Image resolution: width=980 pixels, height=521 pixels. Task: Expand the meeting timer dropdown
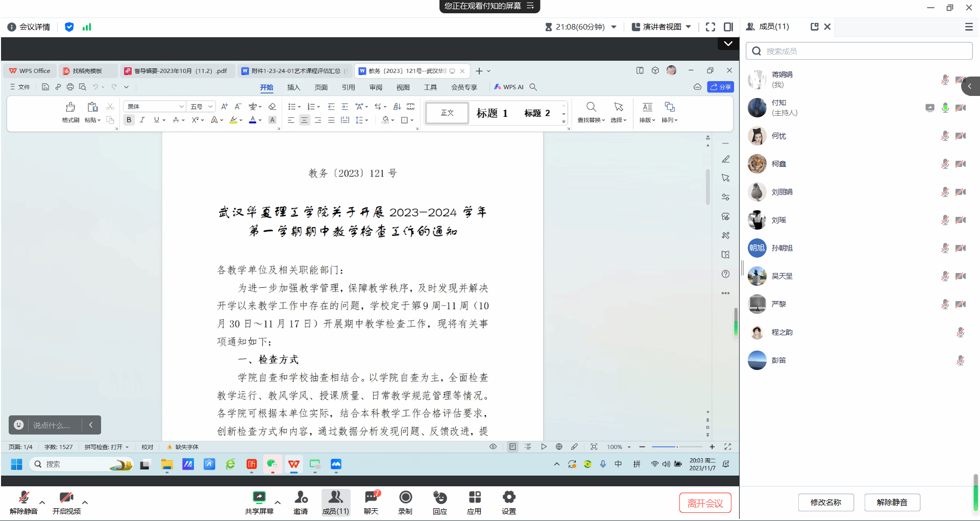(x=614, y=27)
